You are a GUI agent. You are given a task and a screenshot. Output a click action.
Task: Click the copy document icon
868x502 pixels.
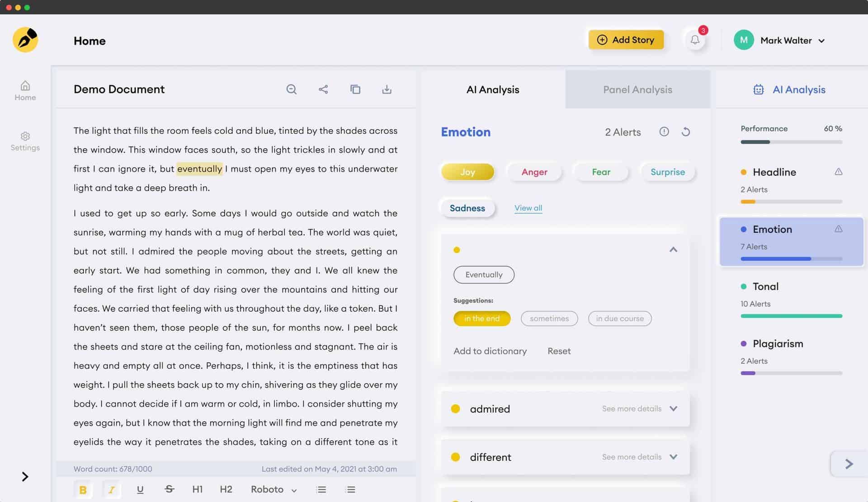point(355,89)
